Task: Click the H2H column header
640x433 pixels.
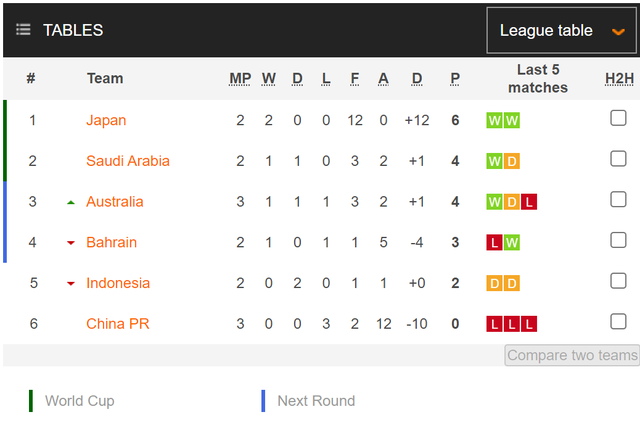Action: pos(619,78)
